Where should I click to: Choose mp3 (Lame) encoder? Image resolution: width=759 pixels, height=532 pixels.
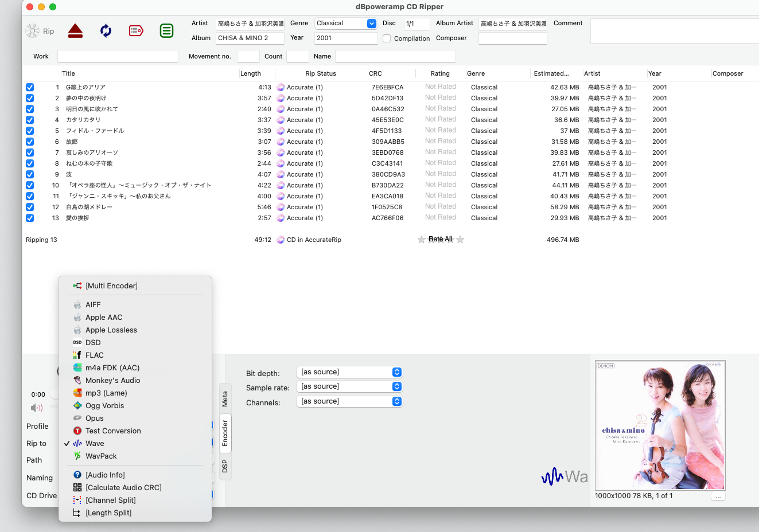135,393
